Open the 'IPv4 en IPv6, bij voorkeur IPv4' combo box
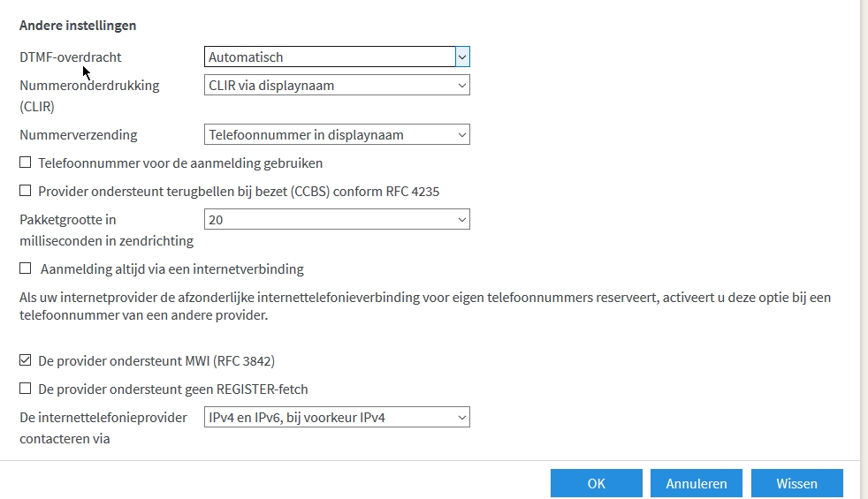 click(x=331, y=417)
